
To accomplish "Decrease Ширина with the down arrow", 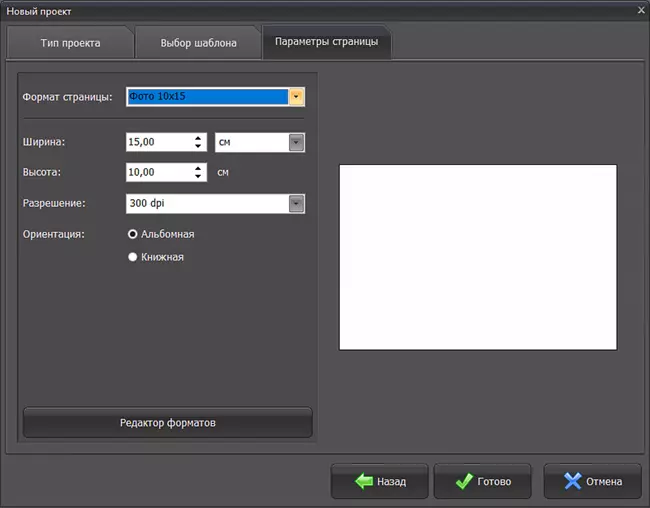I will click(x=198, y=146).
